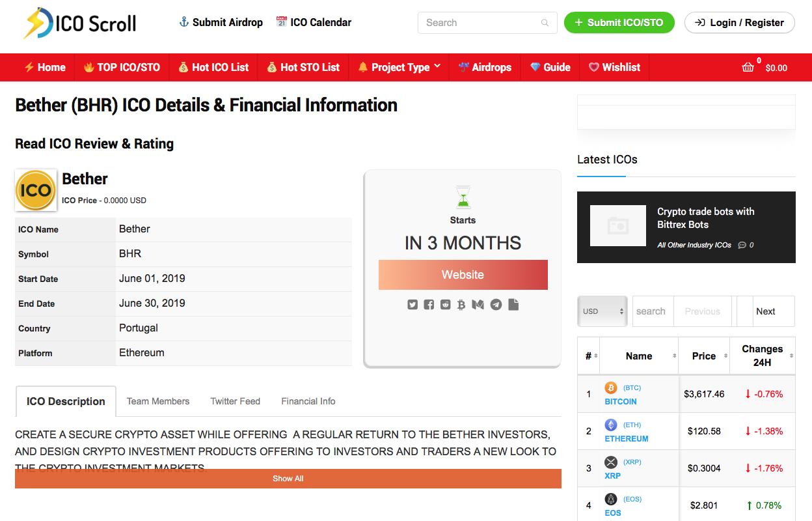This screenshot has width=812, height=521.
Task: Open the USD currency dropdown
Action: tap(602, 311)
